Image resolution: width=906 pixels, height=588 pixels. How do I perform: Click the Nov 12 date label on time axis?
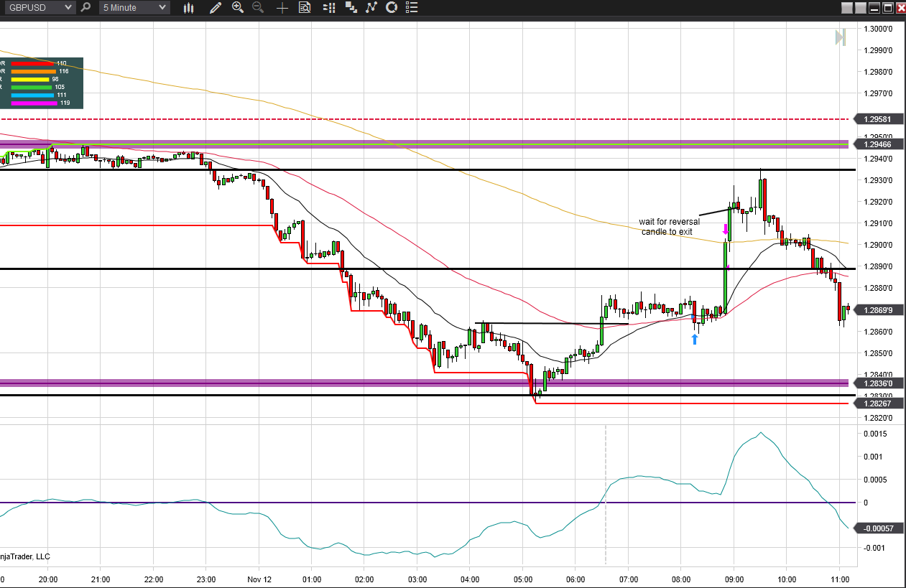pos(259,579)
